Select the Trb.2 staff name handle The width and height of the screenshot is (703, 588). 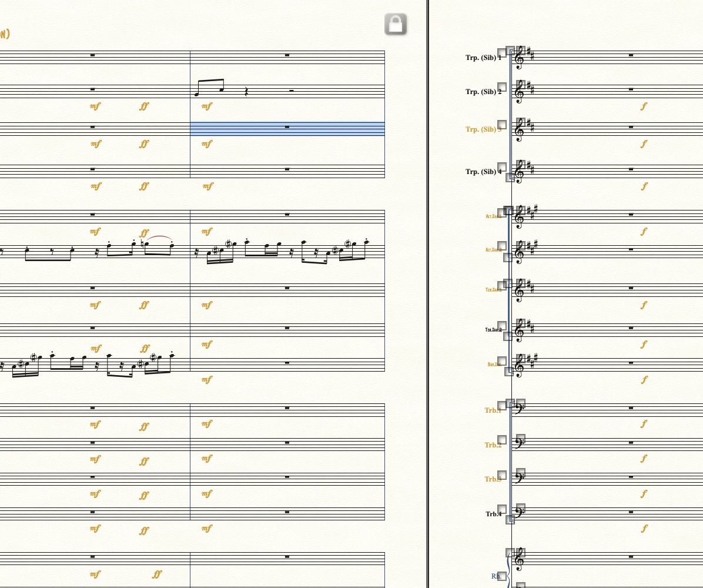point(502,440)
